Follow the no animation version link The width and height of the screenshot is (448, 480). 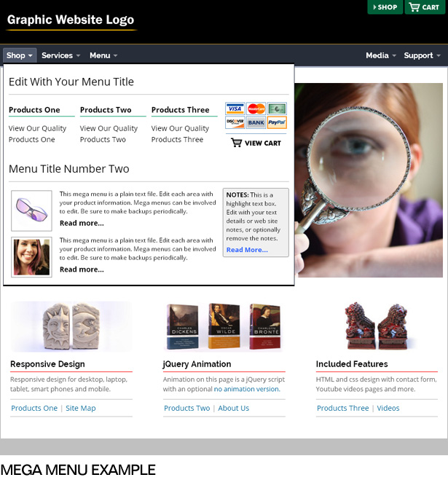tap(247, 389)
